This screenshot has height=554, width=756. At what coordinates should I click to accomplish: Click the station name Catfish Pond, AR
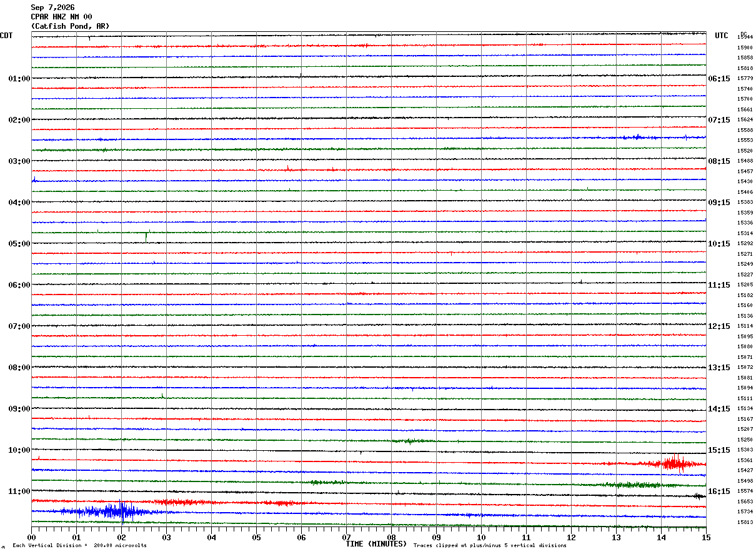point(70,26)
